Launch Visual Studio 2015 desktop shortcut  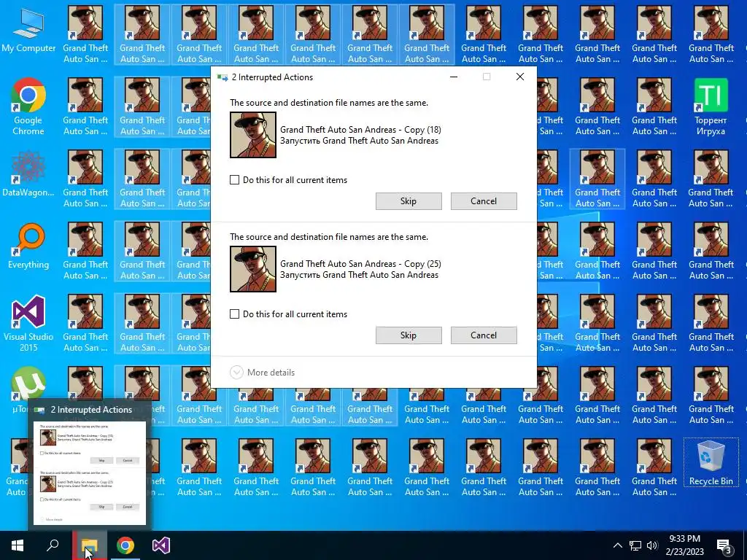point(28,323)
